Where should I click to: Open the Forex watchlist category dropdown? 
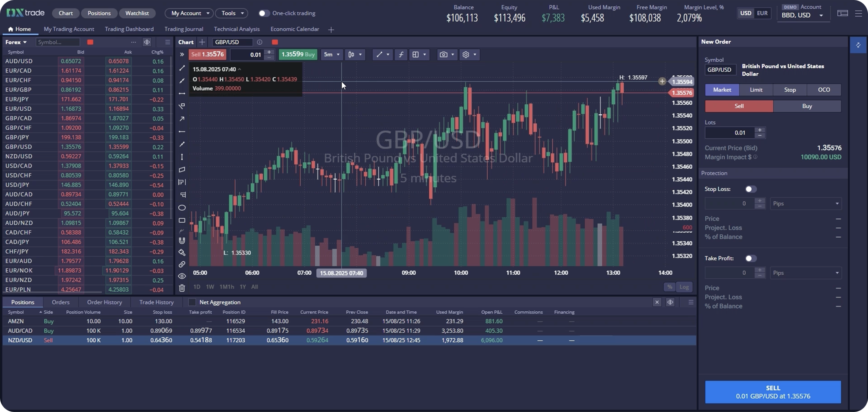tap(16, 42)
